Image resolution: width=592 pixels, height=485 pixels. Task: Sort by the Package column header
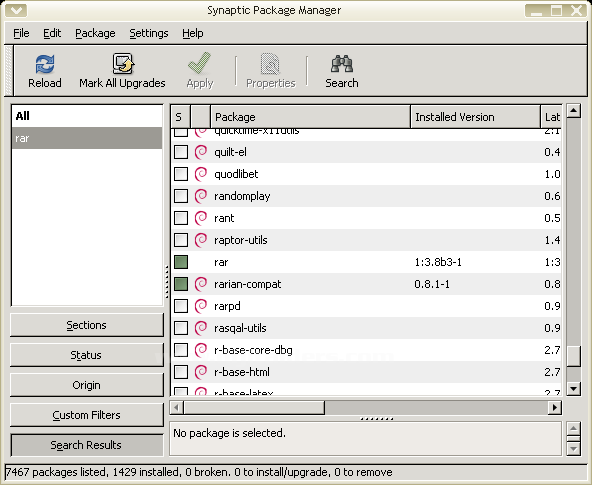310,117
